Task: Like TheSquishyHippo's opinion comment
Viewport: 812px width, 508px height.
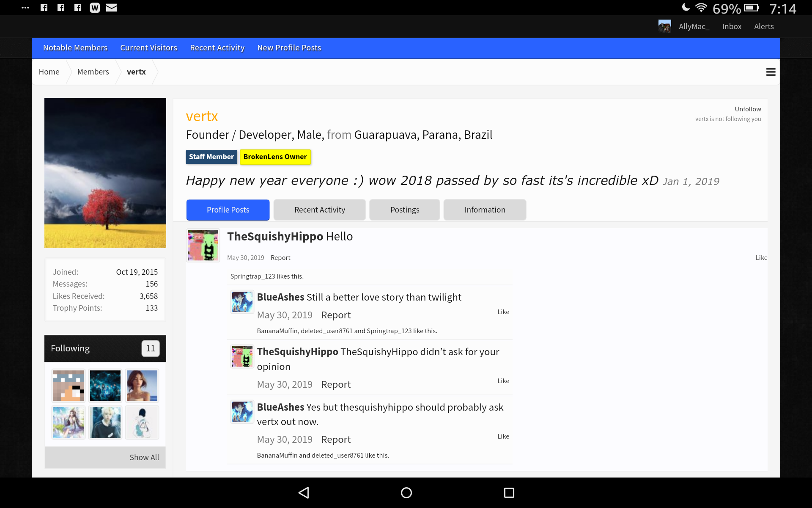Action: [x=503, y=381]
